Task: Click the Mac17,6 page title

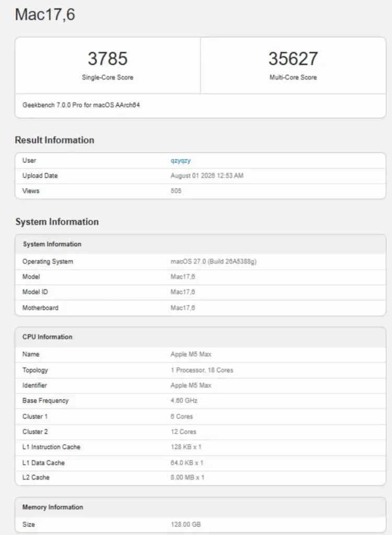Action: (x=45, y=15)
